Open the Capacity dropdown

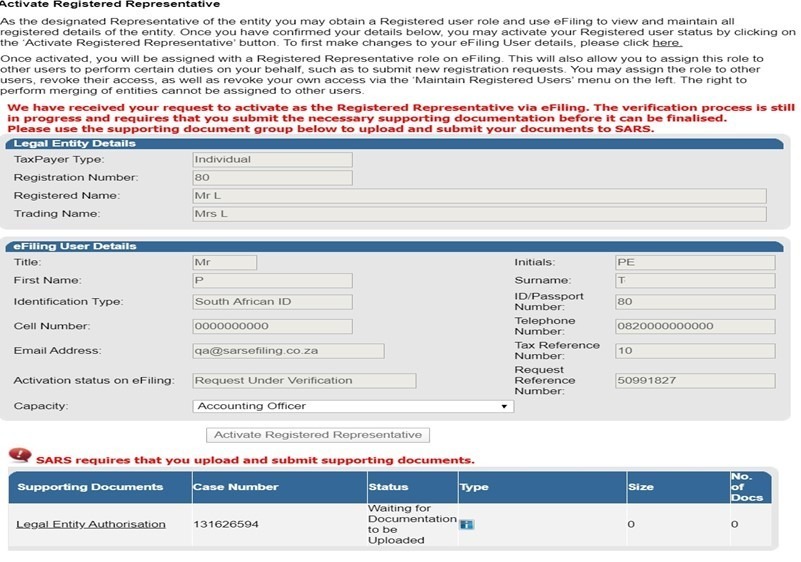click(x=352, y=406)
